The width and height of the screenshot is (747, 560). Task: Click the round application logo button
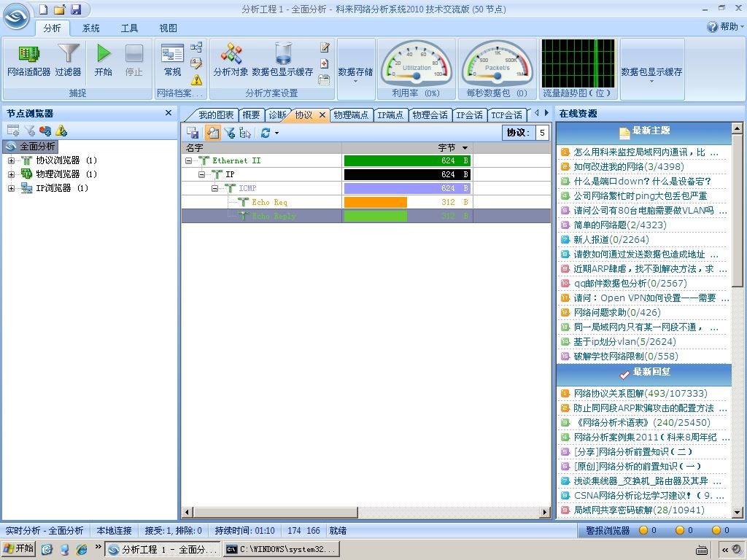pos(16,17)
